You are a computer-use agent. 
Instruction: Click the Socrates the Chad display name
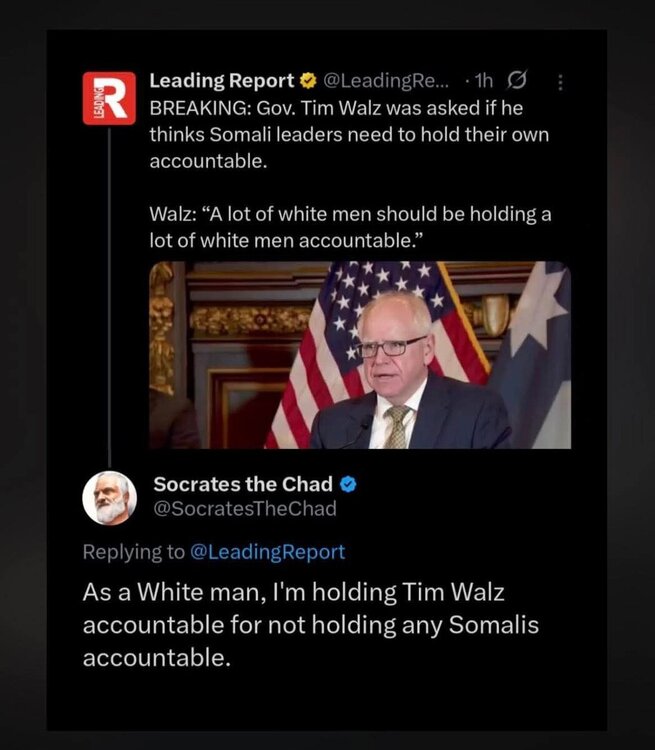click(243, 485)
